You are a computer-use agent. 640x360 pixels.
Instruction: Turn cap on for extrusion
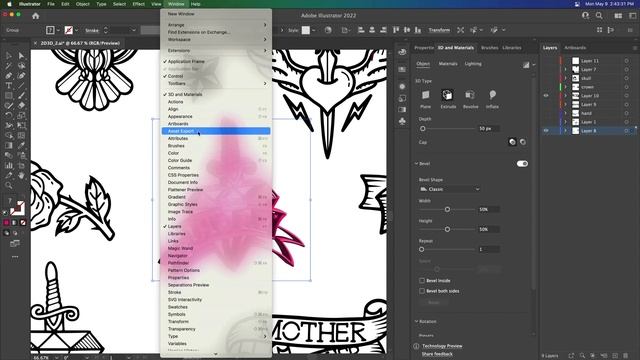point(512,142)
